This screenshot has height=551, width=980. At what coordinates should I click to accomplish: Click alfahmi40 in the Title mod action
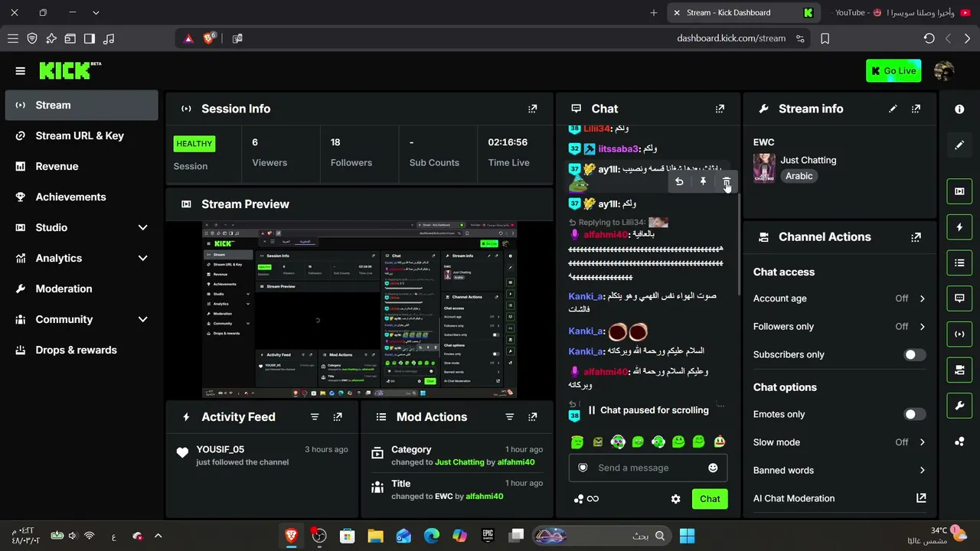coord(485,496)
